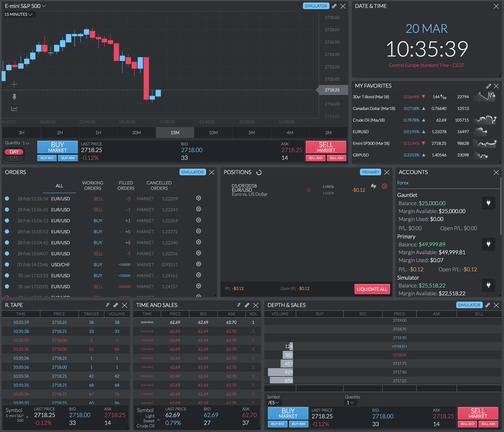
Task: Expand the 15 Minutes interval dropdown
Action: (18, 14)
